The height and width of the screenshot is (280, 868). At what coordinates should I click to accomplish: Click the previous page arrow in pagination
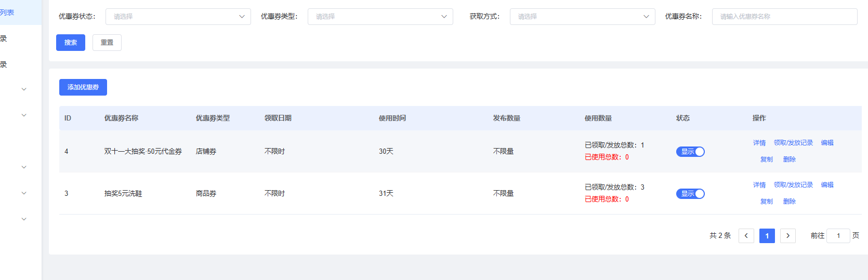tap(746, 236)
